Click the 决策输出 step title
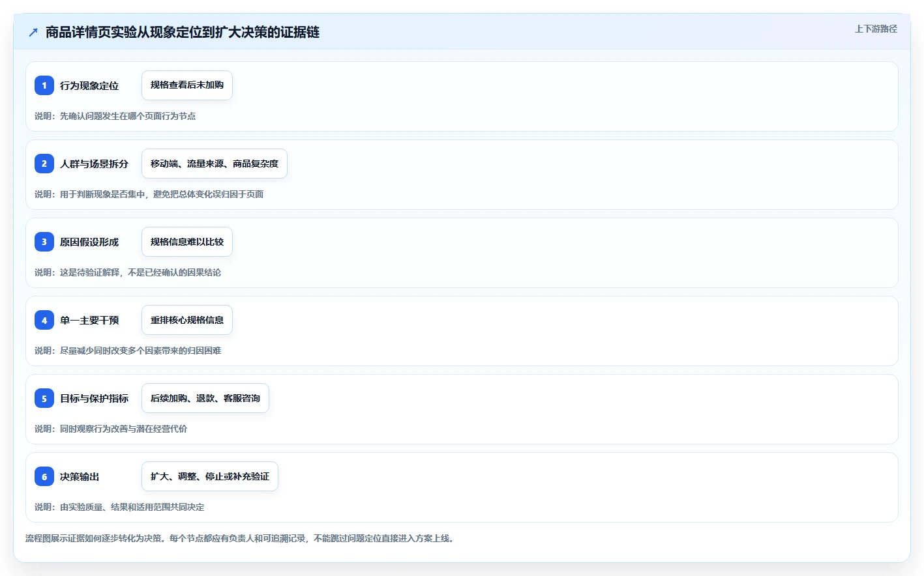The width and height of the screenshot is (924, 576). [x=80, y=476]
